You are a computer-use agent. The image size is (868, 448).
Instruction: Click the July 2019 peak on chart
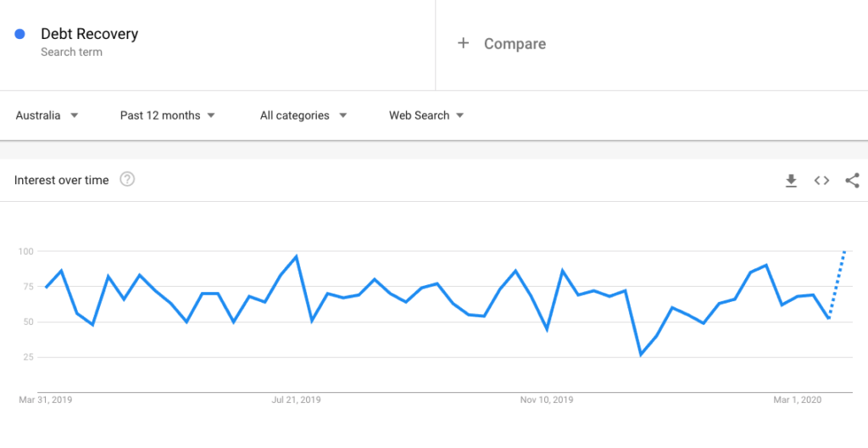297,256
